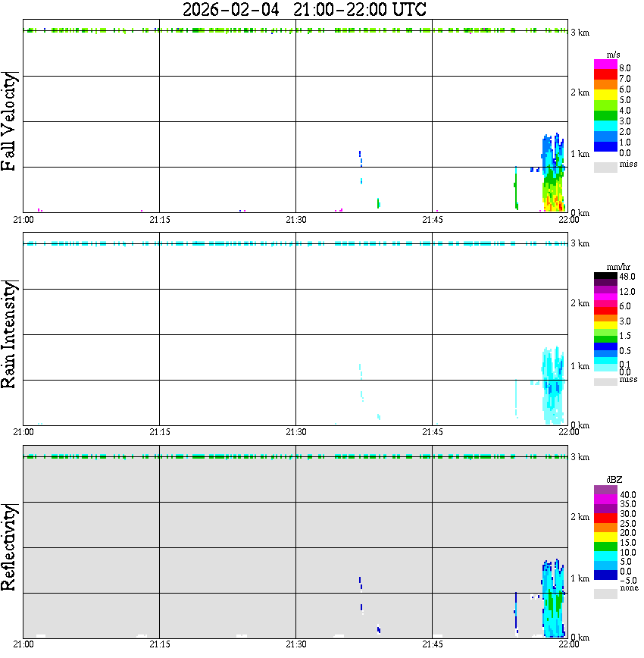Screen dimensions: 644x658
Task: Click the light green 1.5 mm/hr legend swatch
Action: 605,333
